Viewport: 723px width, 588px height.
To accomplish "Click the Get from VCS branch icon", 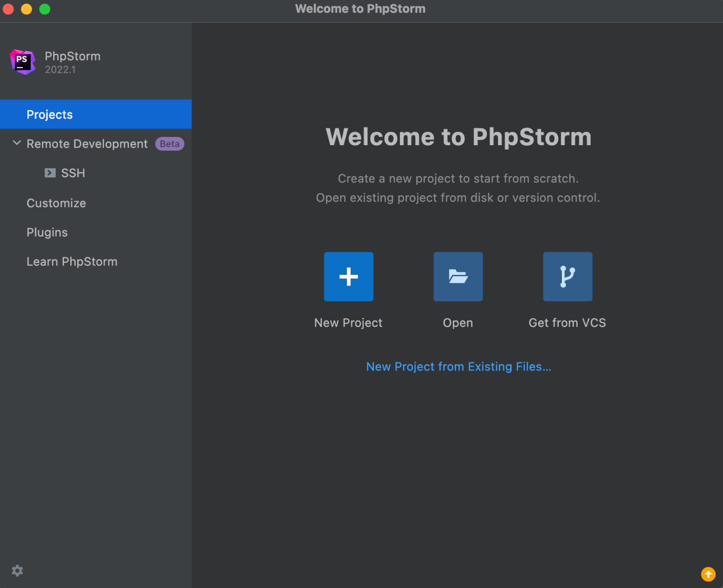I will tap(568, 276).
